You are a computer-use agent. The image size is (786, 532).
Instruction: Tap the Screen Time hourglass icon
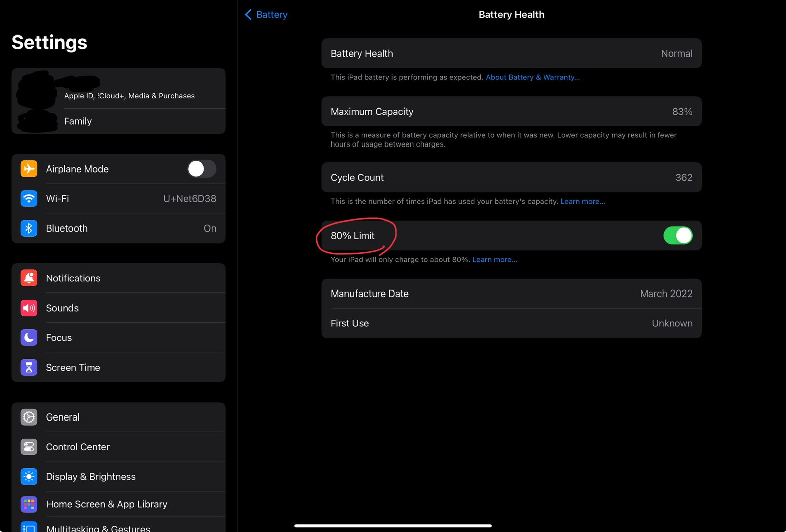point(29,368)
